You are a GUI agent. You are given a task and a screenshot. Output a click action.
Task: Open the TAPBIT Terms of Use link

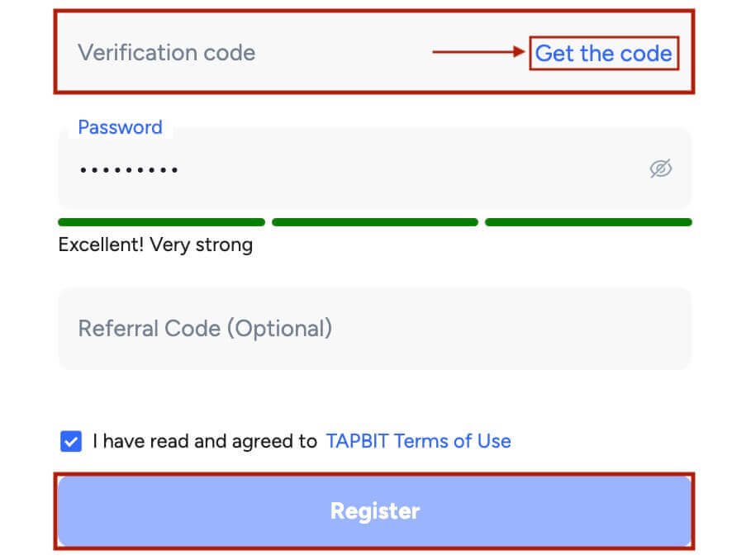tap(418, 441)
